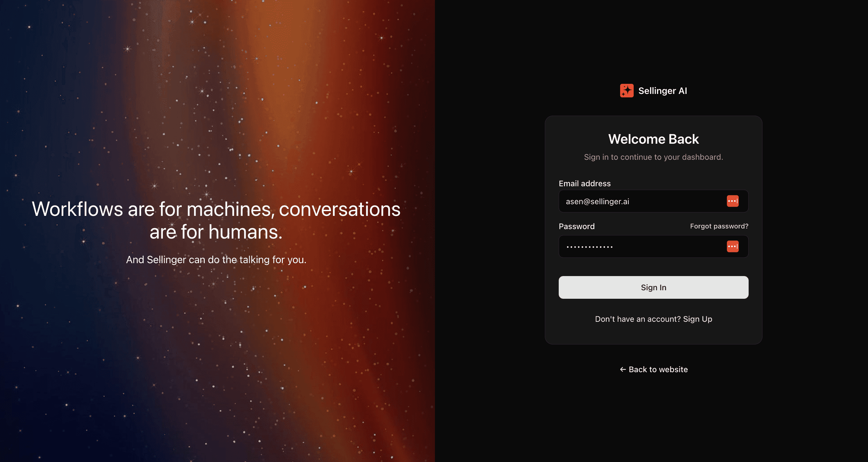Click the 'Don't have an account?' text
The width and height of the screenshot is (868, 462).
pos(638,319)
